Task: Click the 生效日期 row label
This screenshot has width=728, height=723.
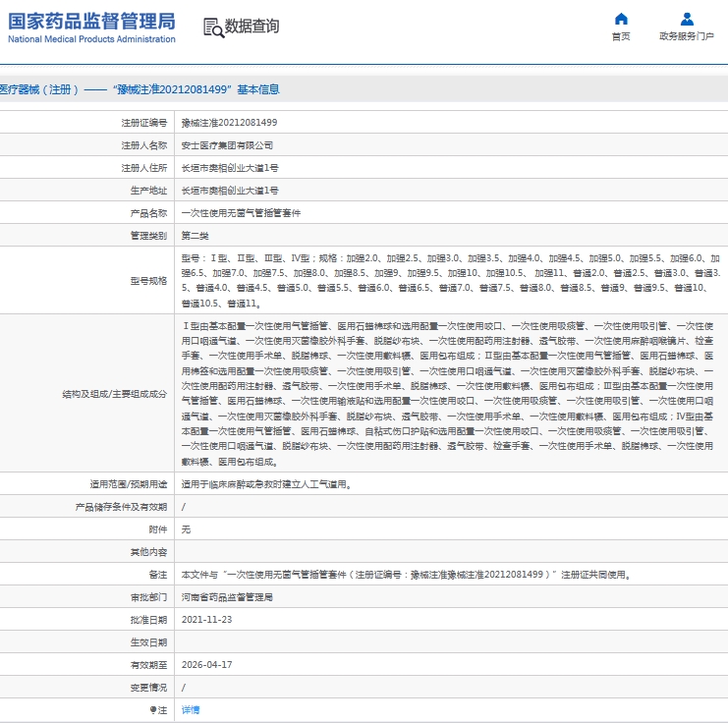Action: pyautogui.click(x=148, y=642)
